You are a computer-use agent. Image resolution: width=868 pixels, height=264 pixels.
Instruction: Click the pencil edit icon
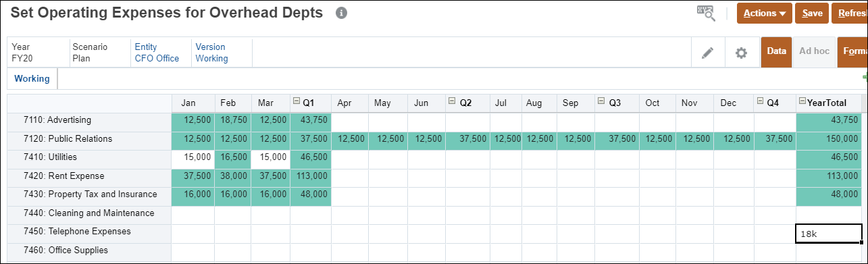click(707, 53)
